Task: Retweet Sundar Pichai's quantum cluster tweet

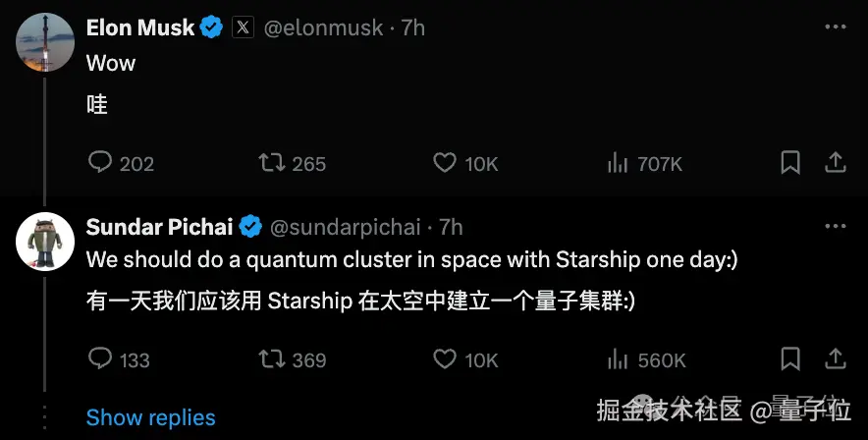Action: coord(269,359)
